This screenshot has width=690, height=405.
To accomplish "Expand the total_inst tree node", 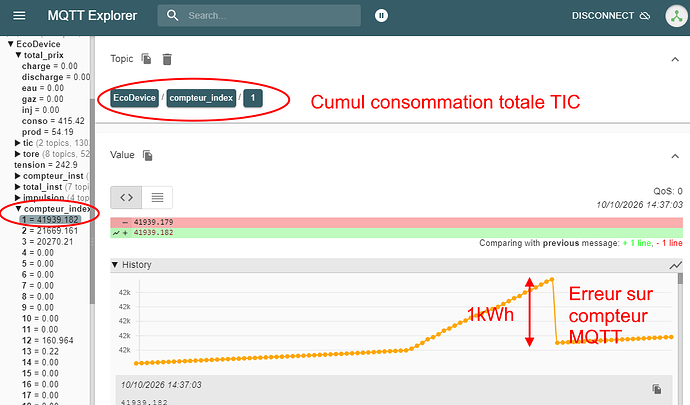I will (x=17, y=187).
